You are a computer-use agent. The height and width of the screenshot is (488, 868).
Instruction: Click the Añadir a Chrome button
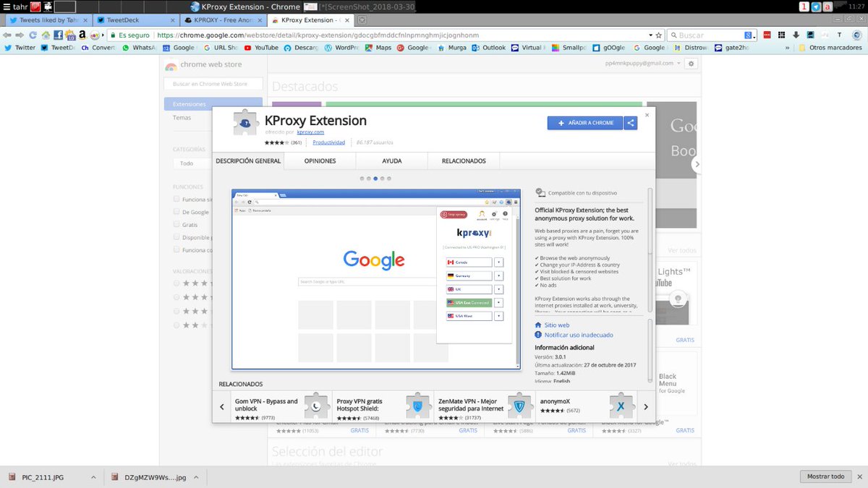click(585, 123)
